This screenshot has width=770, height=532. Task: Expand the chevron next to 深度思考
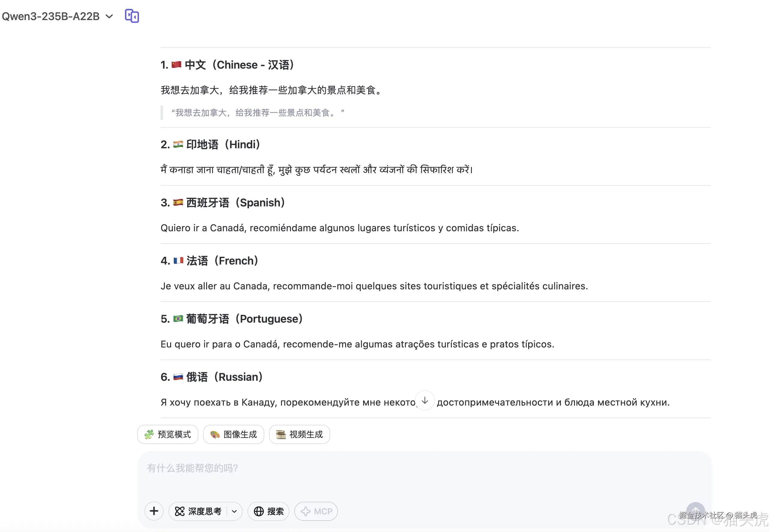[234, 511]
